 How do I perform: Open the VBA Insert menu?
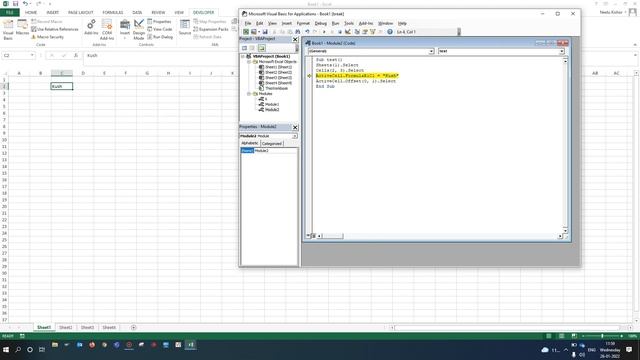(x=287, y=24)
